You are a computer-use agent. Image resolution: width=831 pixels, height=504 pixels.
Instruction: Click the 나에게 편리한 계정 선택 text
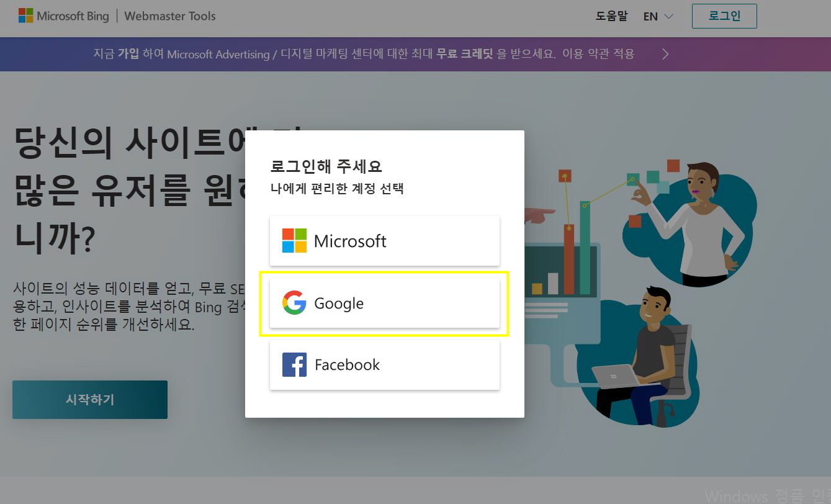(x=337, y=188)
